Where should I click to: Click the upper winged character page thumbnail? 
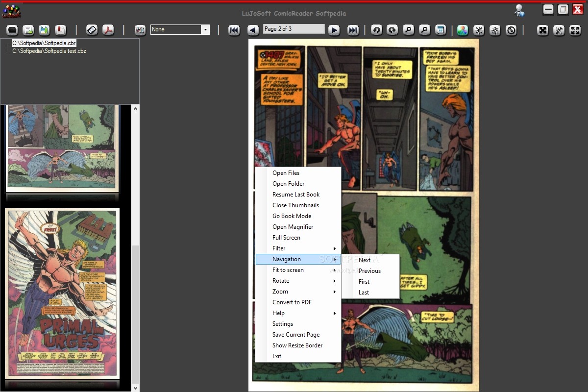62,148
